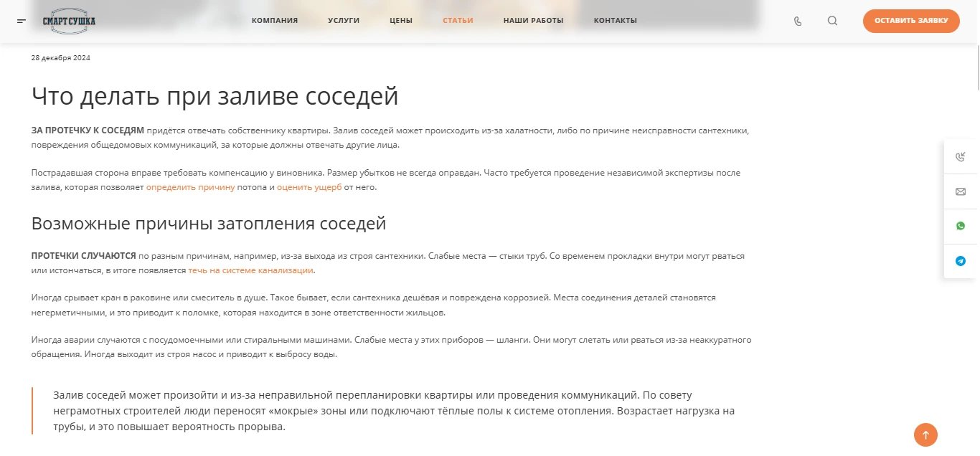The height and width of the screenshot is (456, 980).
Task: Click Оставить заявку button
Action: 911,21
